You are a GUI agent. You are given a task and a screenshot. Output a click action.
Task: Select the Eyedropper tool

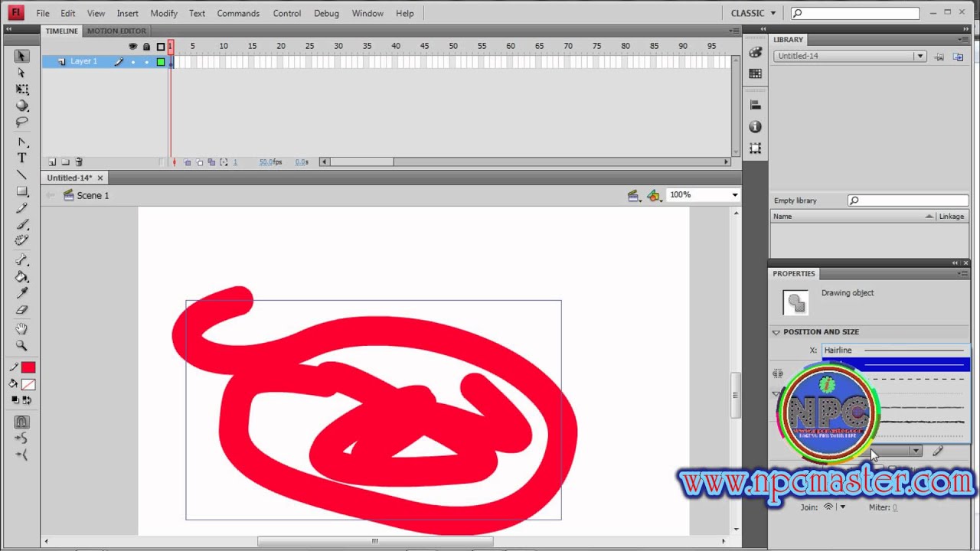pos(21,294)
